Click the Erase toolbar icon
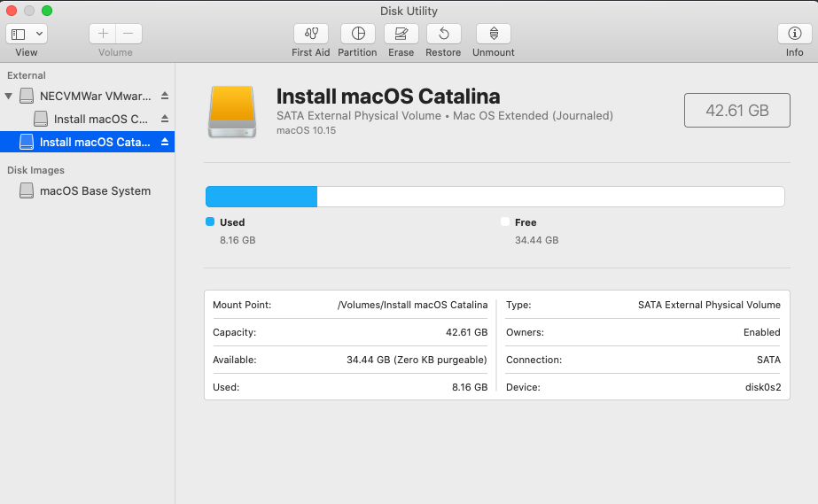 tap(401, 34)
